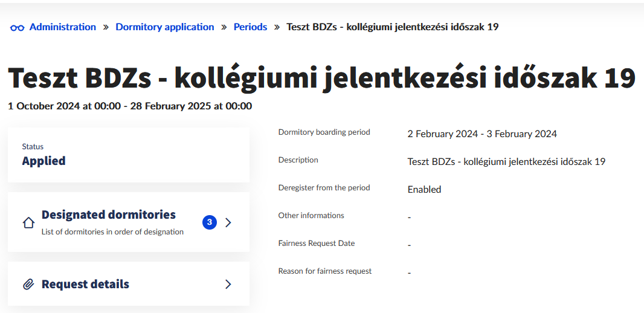Select the Designated dormitories heading
This screenshot has width=644, height=313.
[x=108, y=215]
